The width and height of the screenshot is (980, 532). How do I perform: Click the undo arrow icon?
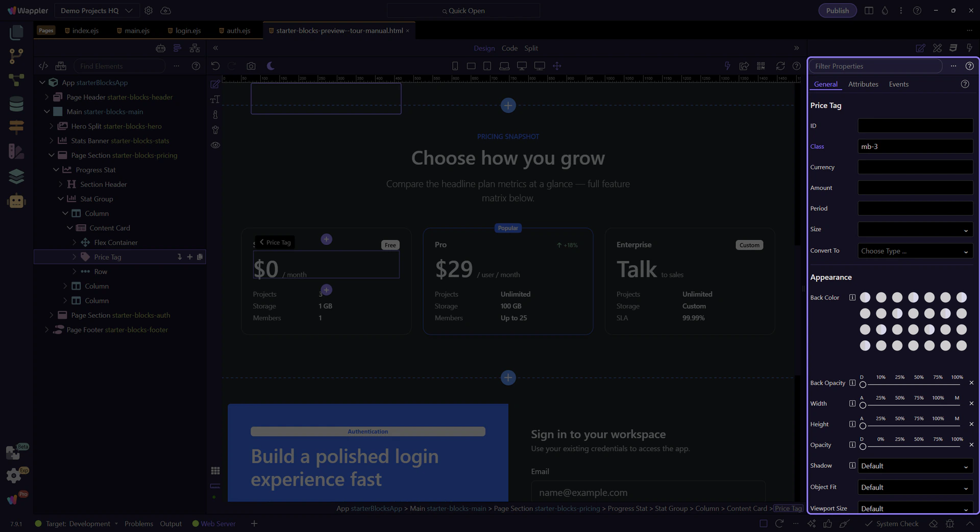coord(215,66)
